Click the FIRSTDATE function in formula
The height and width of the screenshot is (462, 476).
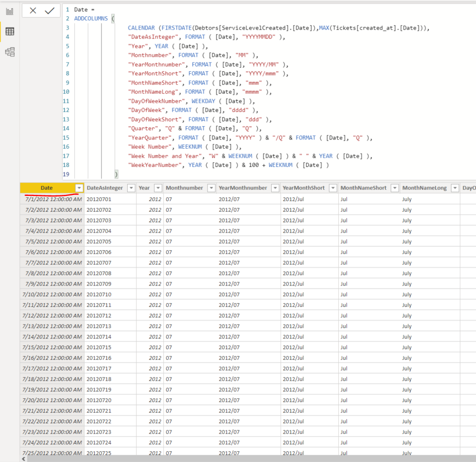pos(176,28)
